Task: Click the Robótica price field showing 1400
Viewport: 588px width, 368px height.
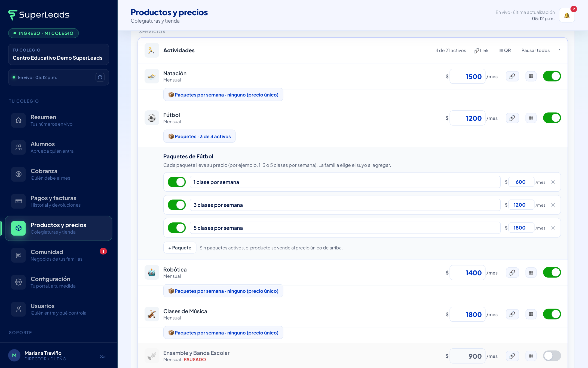Action: 467,273
